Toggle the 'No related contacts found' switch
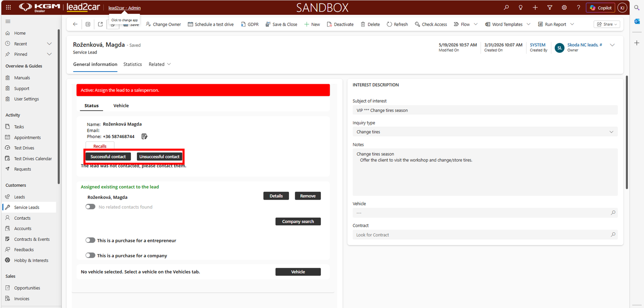644x308 pixels. (x=90, y=207)
